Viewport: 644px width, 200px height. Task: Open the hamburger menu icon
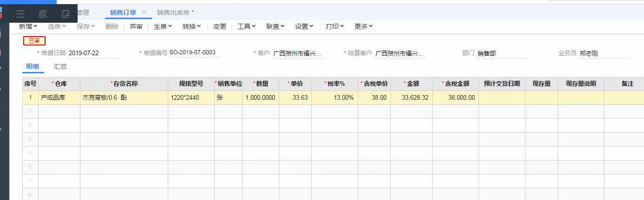(x=20, y=14)
